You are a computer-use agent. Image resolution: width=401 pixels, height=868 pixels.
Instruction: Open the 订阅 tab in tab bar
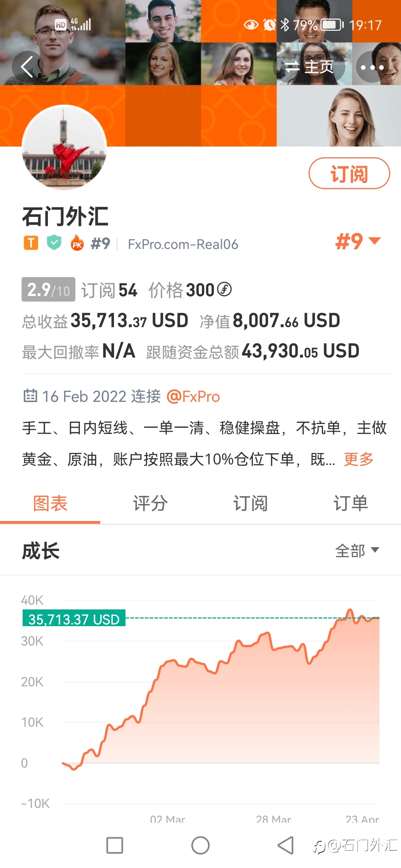pos(251,503)
